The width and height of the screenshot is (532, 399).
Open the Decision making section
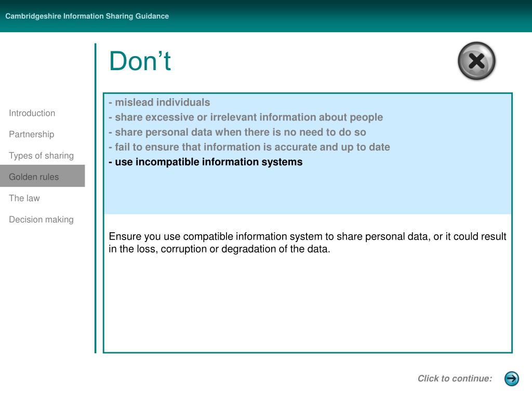click(42, 220)
